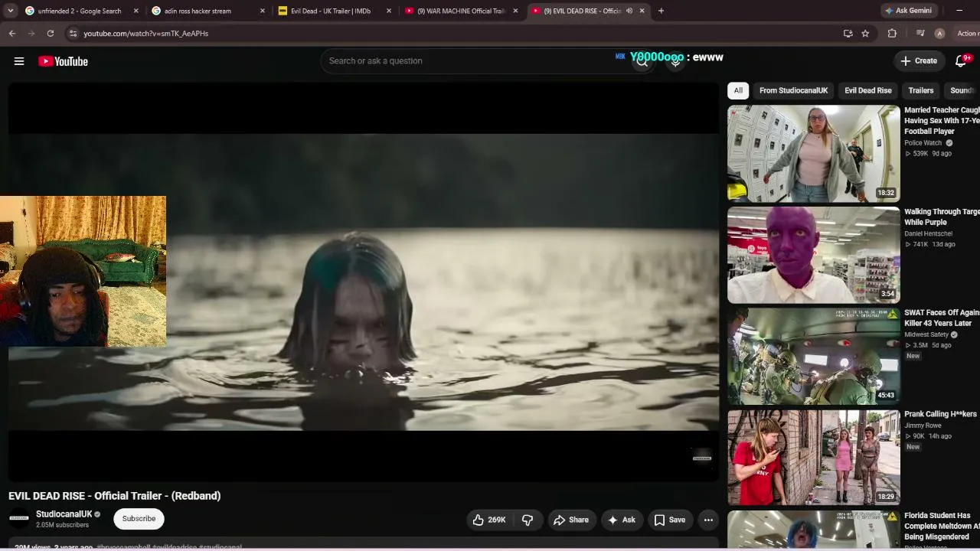Close the EVIL DEAD RISE tab
Image resolution: width=980 pixels, height=551 pixels.
tap(642, 11)
